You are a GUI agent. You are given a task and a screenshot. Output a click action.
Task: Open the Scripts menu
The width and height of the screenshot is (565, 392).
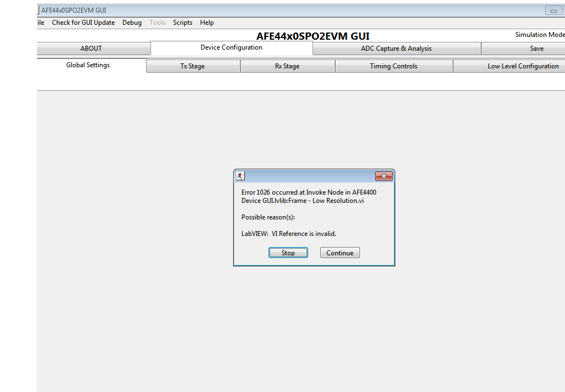click(x=182, y=23)
